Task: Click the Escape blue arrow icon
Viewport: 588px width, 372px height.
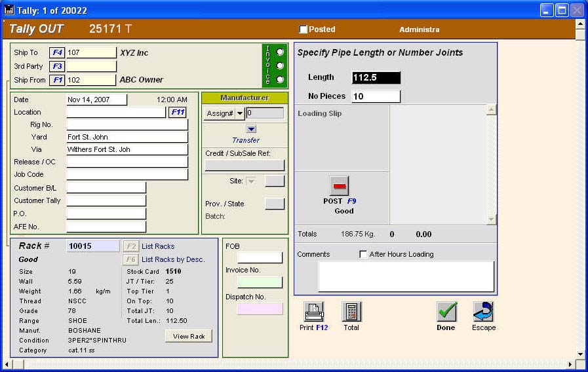Action: [x=483, y=311]
